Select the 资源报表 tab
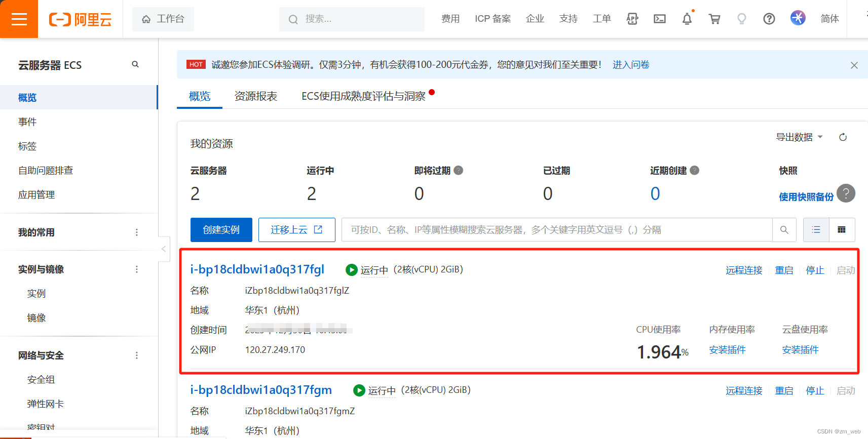This screenshot has height=439, width=868. click(256, 96)
